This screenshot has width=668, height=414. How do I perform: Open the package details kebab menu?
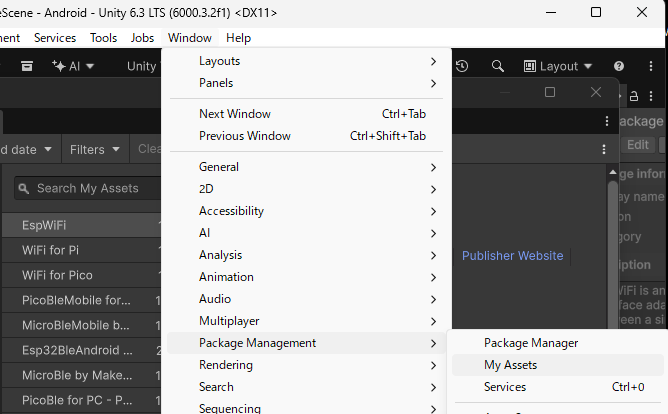(x=603, y=148)
